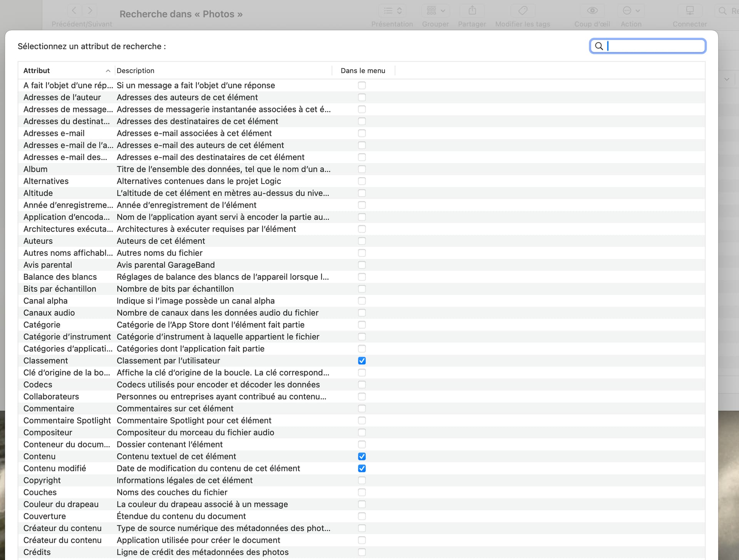The image size is (739, 560).
Task: Open the Présentation view dropdown
Action: tap(392, 11)
